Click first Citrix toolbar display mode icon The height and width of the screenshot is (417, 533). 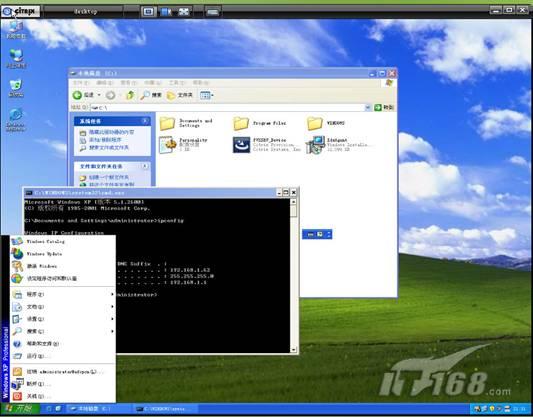pos(149,12)
